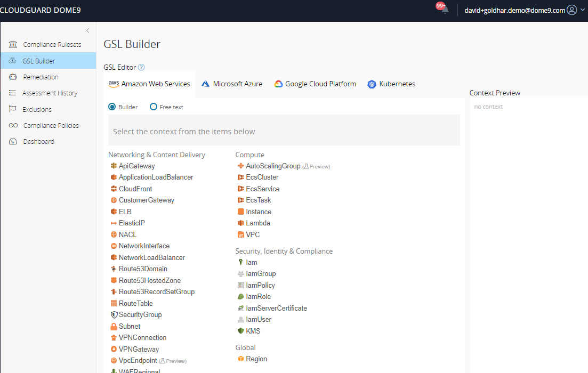Open the notifications bell icon
The image size is (588, 373).
[445, 10]
